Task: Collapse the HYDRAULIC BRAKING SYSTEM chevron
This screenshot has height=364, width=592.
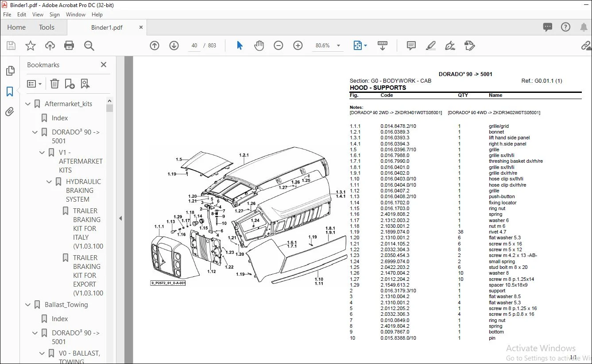Action: (x=50, y=182)
